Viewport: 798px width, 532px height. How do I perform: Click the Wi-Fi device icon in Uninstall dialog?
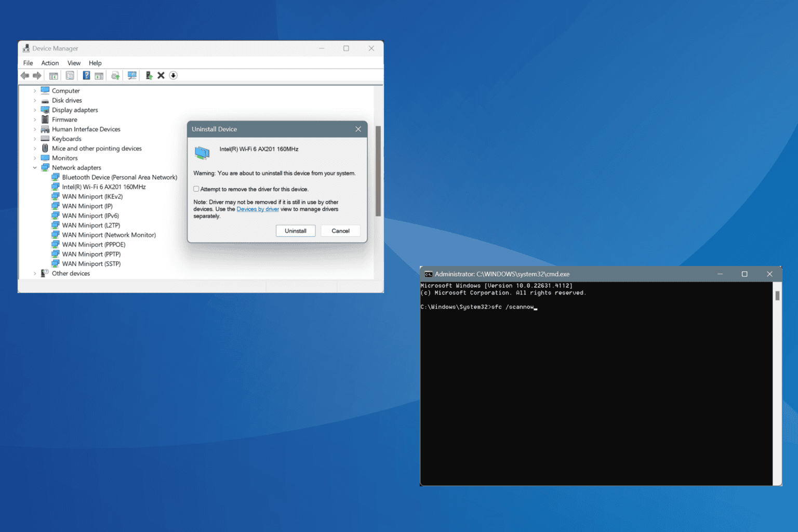[202, 152]
